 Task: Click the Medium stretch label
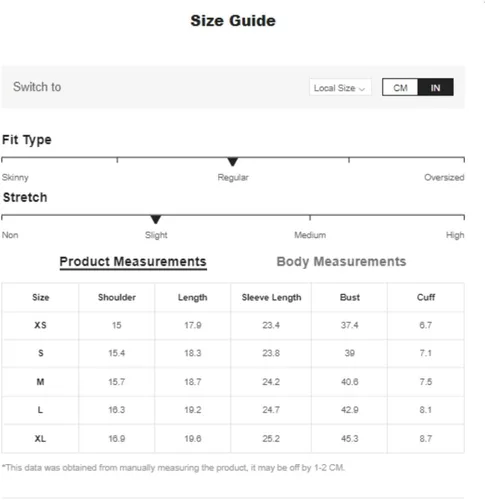[310, 235]
